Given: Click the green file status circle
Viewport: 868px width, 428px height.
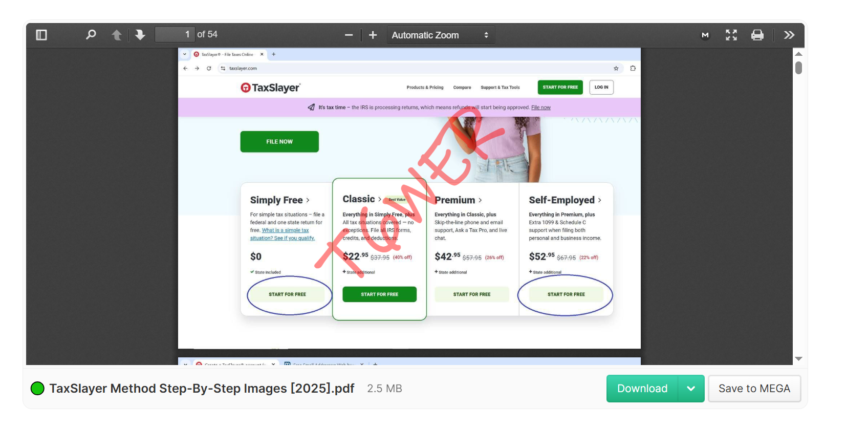Looking at the screenshot, I should click(x=37, y=389).
